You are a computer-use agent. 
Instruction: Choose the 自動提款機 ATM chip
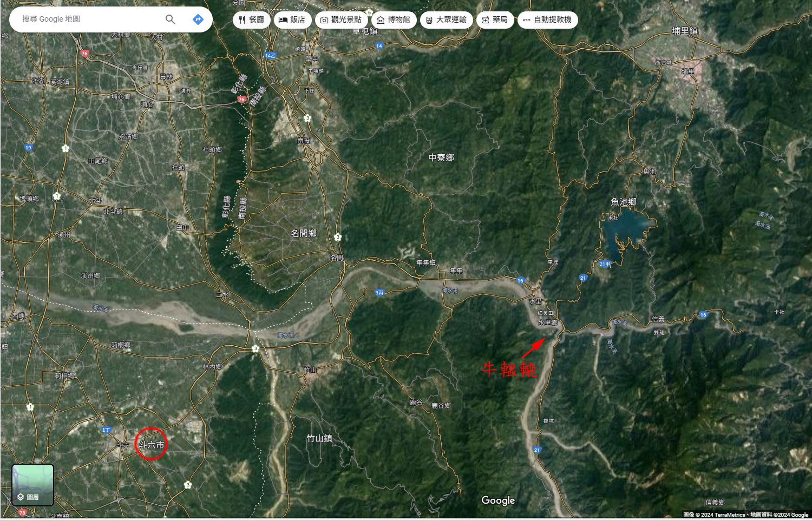[x=547, y=20]
